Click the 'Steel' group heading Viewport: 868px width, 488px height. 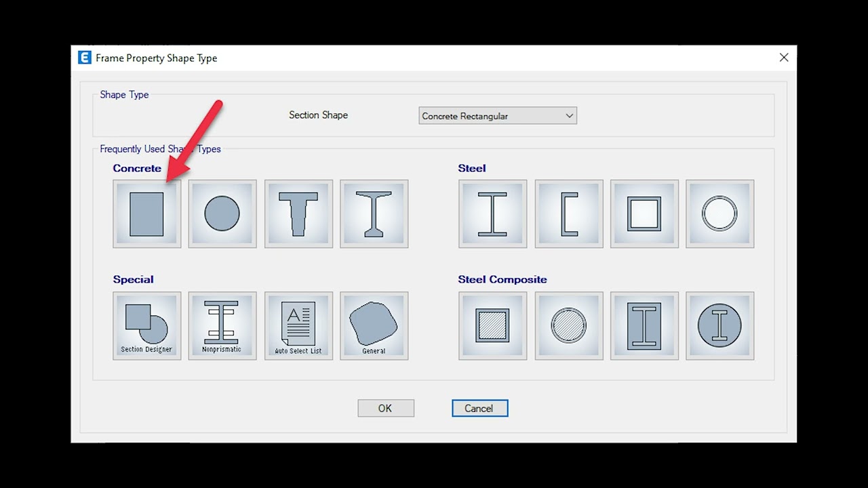click(471, 168)
